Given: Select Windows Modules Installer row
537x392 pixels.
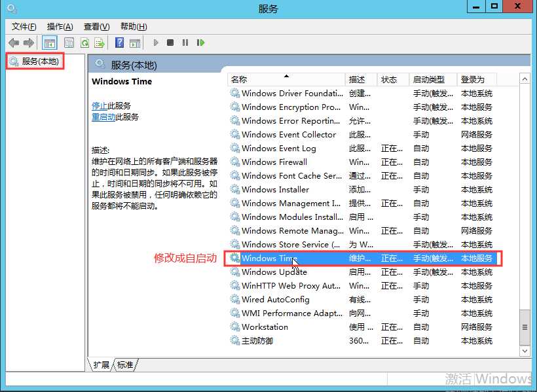Looking at the screenshot, I should pos(361,217).
